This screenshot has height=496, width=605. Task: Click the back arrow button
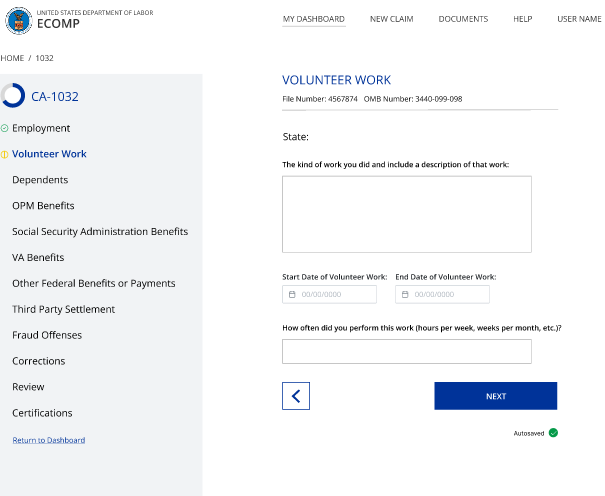coord(296,396)
